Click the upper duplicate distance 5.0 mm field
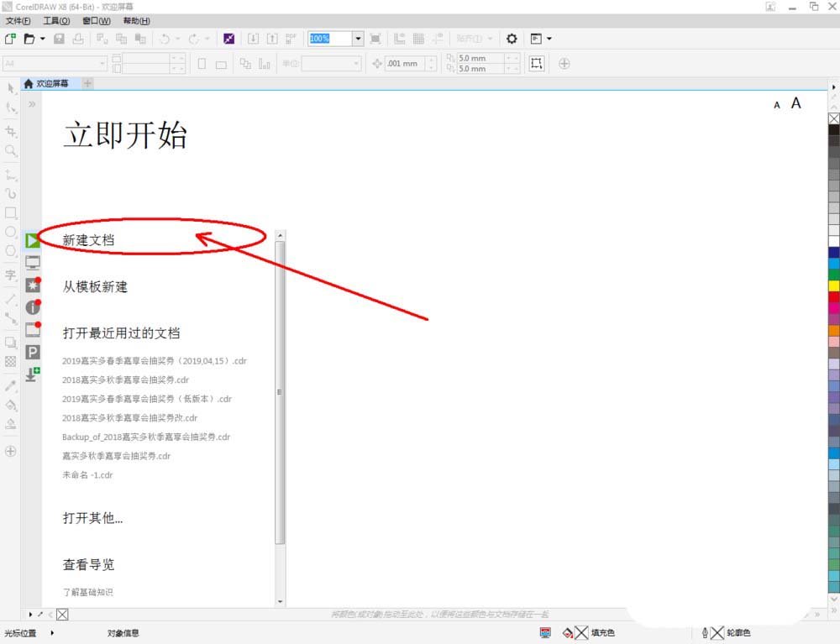Viewport: 840px width, 644px height. pyautogui.click(x=481, y=58)
